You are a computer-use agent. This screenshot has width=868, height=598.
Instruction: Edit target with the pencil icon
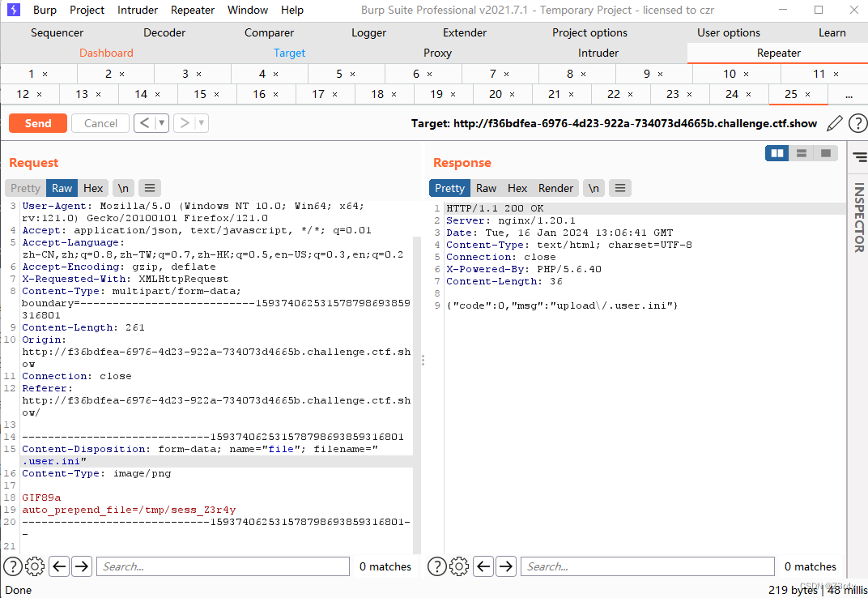click(834, 123)
